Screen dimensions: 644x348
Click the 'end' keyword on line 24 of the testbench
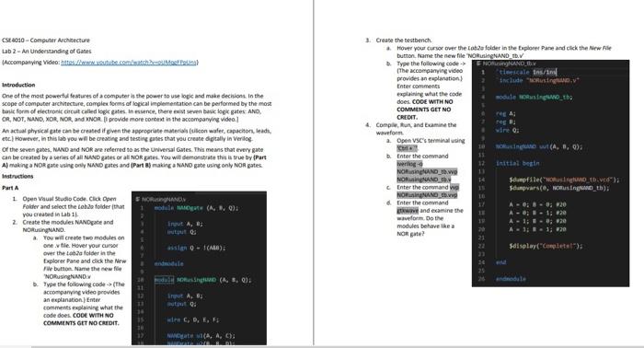[x=500, y=262]
